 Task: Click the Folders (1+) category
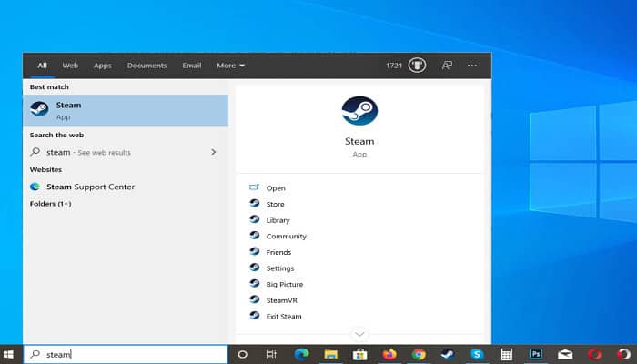(x=50, y=204)
